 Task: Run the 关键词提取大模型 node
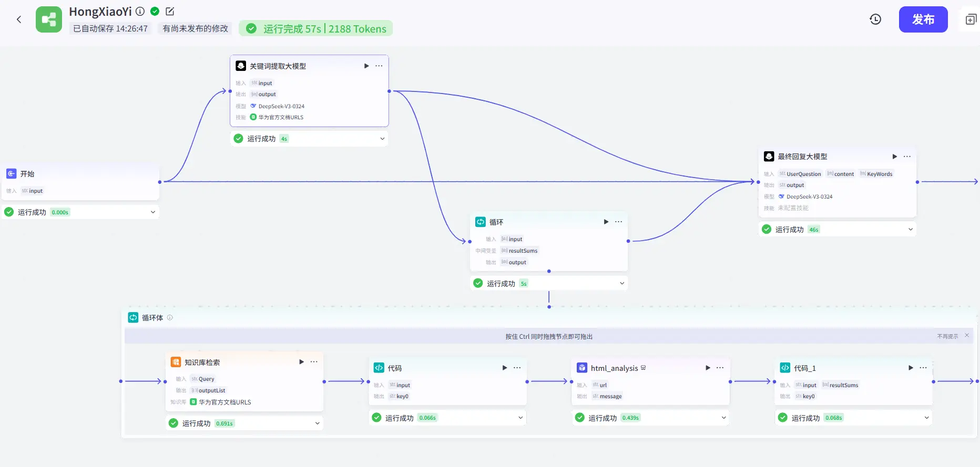(366, 66)
